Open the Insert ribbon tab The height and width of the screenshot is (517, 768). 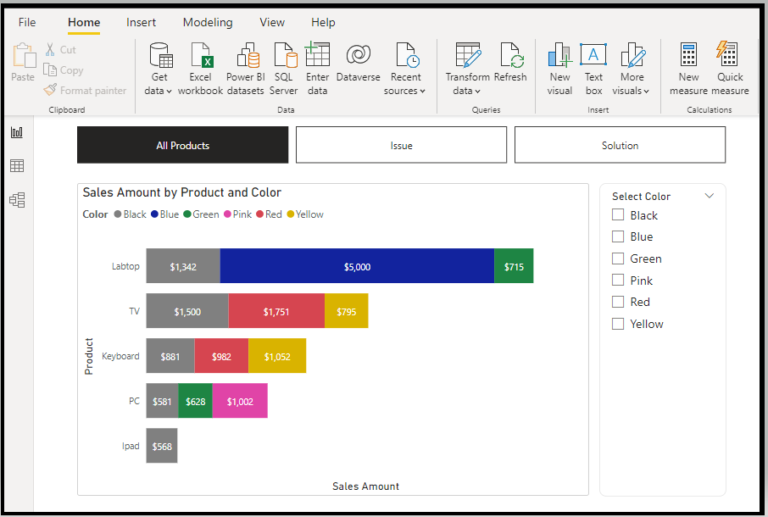point(141,23)
